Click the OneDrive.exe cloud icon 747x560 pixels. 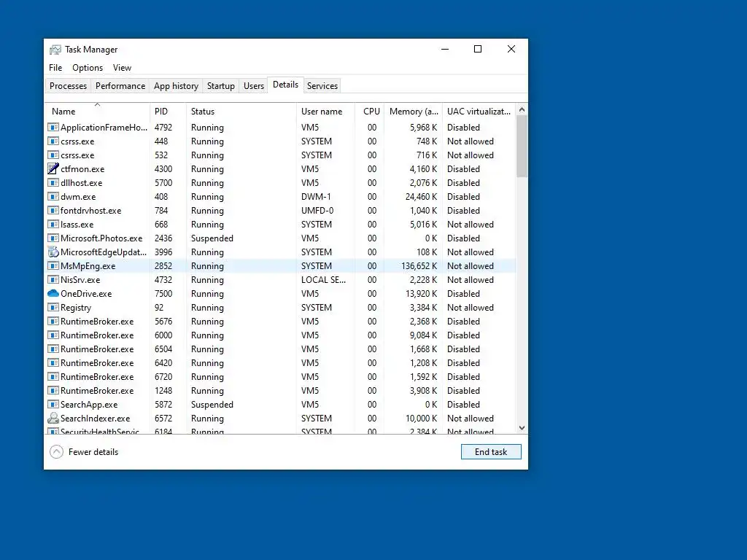pos(53,294)
